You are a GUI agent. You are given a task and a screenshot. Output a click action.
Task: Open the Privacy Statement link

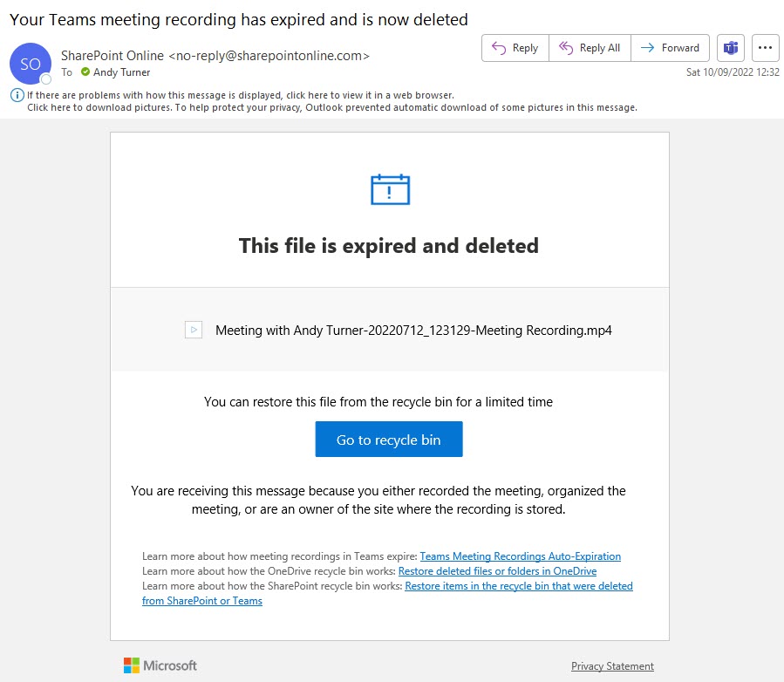(x=612, y=666)
